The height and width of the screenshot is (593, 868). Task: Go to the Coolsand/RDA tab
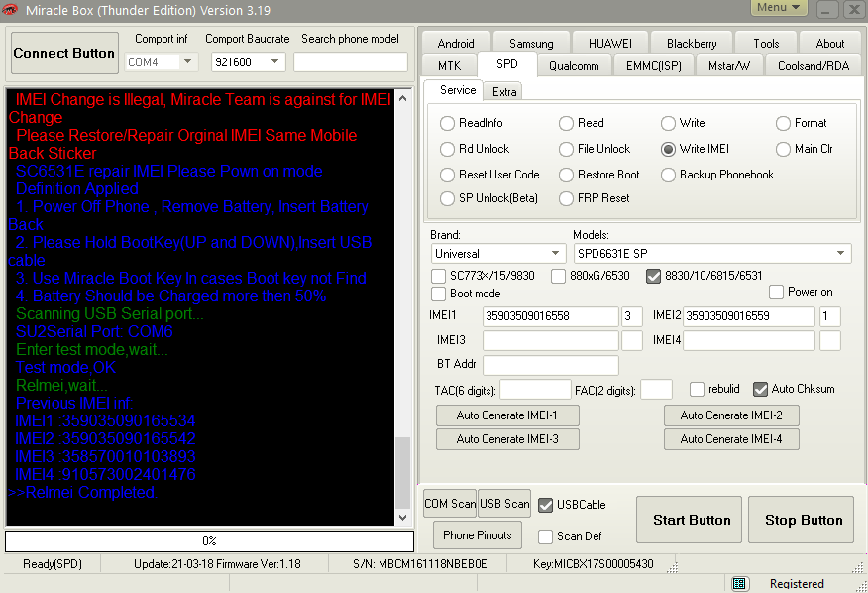point(814,66)
